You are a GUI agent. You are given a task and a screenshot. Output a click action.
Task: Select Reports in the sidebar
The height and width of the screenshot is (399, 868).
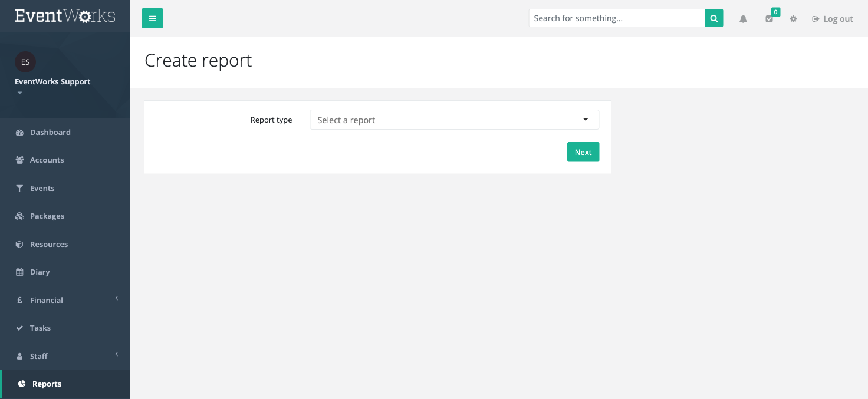(65, 384)
